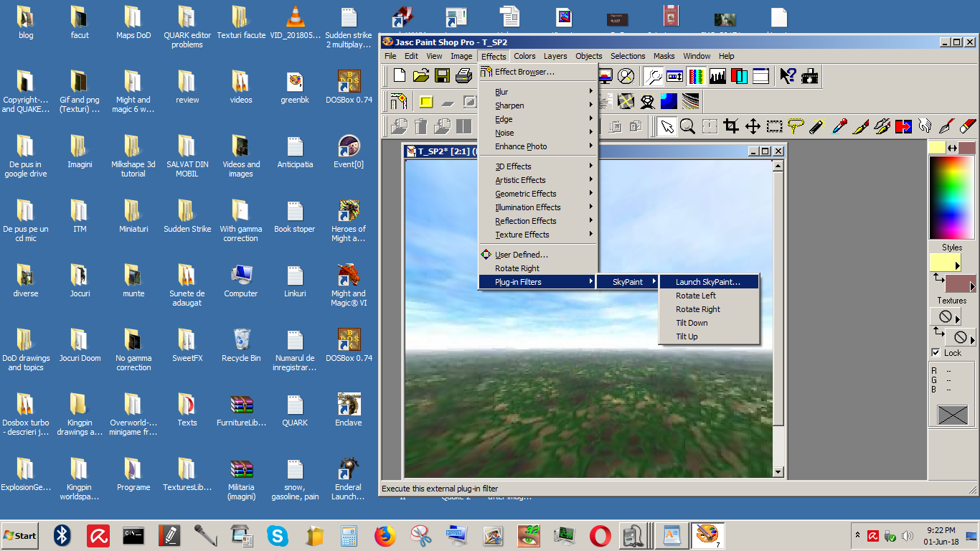Choose Launch SkyPaint from submenu
The height and width of the screenshot is (551, 980).
coord(709,282)
